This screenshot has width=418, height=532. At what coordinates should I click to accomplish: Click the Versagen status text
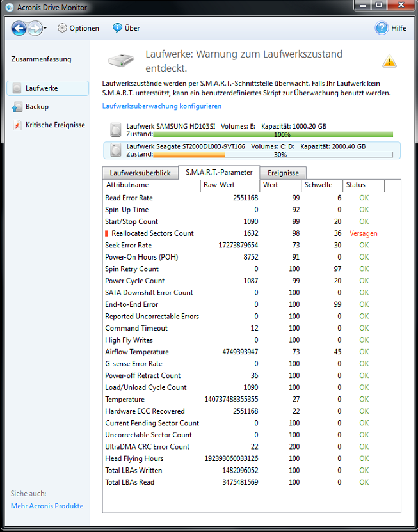point(364,233)
